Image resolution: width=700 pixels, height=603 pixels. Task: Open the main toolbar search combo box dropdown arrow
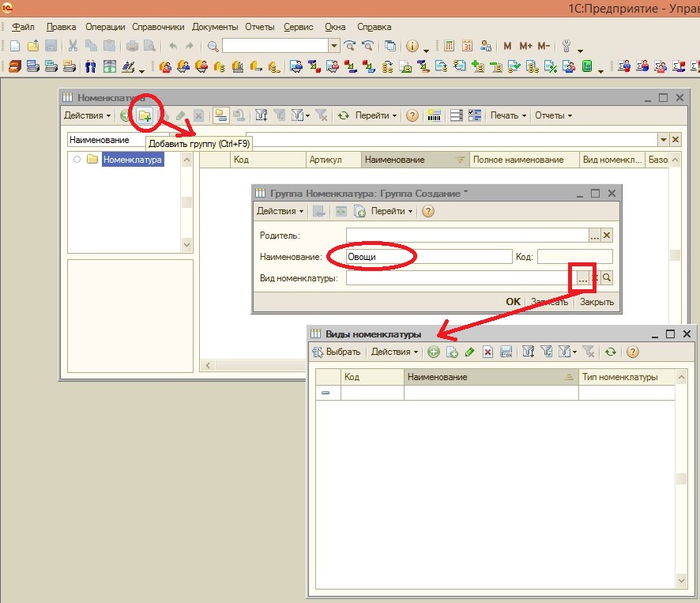pyautogui.click(x=334, y=46)
